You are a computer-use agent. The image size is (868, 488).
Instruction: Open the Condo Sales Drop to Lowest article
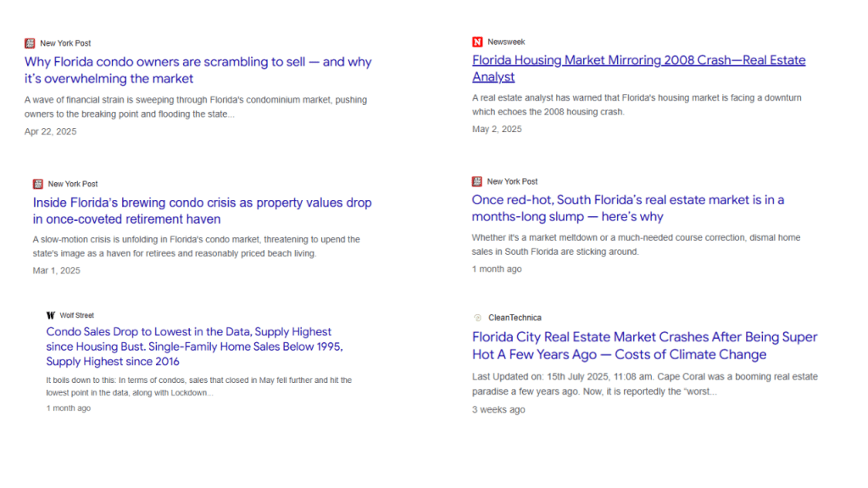tap(193, 346)
